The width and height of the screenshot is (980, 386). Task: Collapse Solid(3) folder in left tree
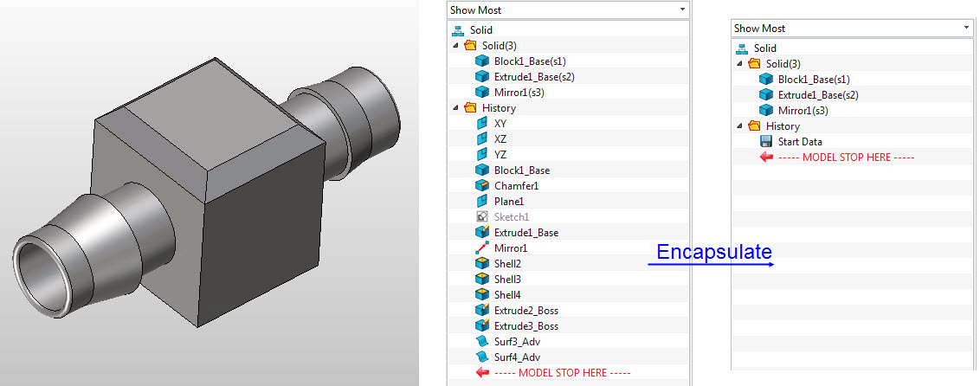(456, 46)
